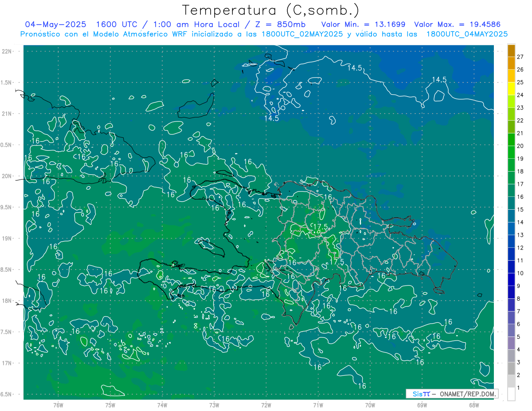Click the valid-until time "1800UTC_04MAY2025"
Viewport: 532px width, 411px height.
pyautogui.click(x=467, y=34)
